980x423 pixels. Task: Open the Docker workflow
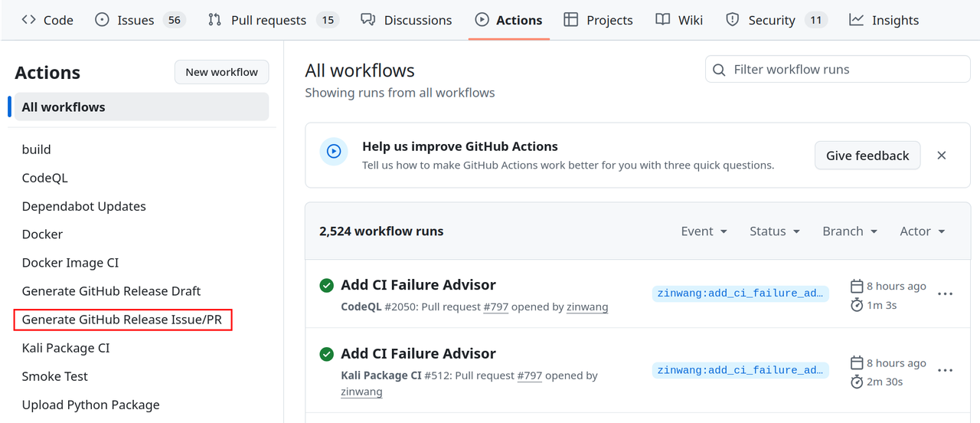point(42,234)
